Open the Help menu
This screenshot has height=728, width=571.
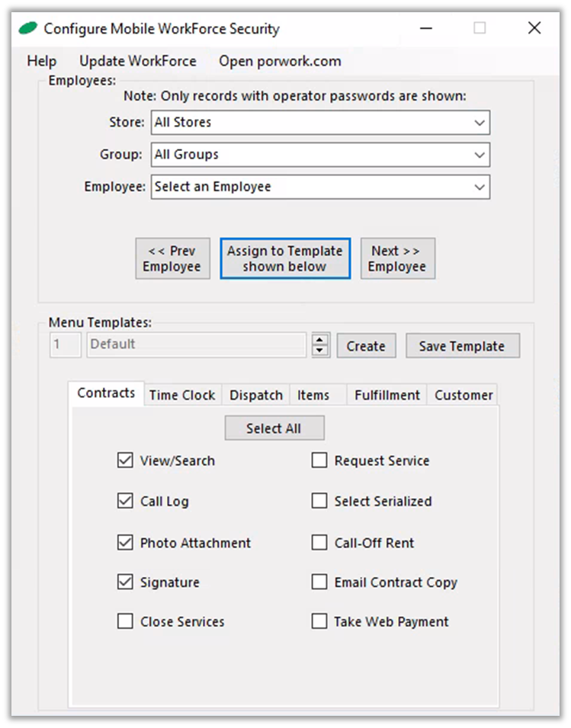pos(42,61)
